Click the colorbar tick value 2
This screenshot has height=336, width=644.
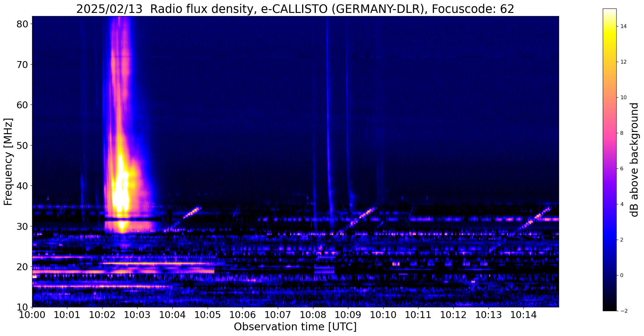tap(622, 240)
